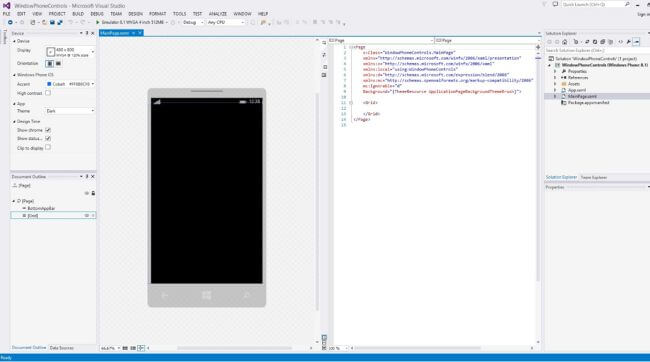Click the swap panes icon in split bar

324,55
